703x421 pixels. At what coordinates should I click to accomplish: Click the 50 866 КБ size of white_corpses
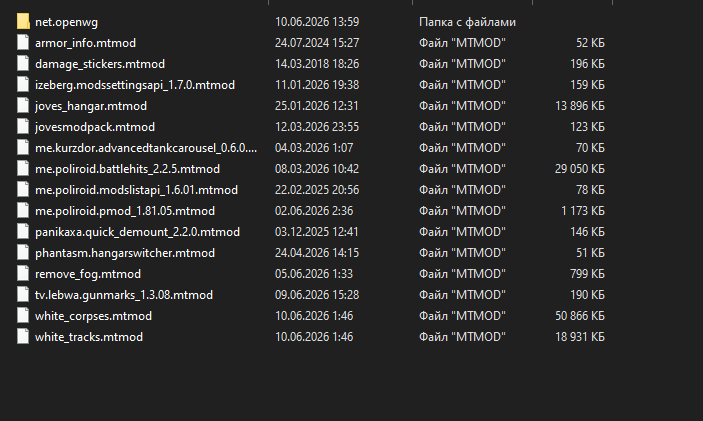pyautogui.click(x=580, y=316)
